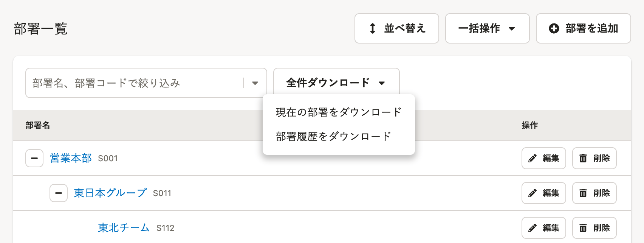Screen dimensions: 644x243
Task: Select 現在の部署をダウンロード menu item
Action: pyautogui.click(x=339, y=112)
